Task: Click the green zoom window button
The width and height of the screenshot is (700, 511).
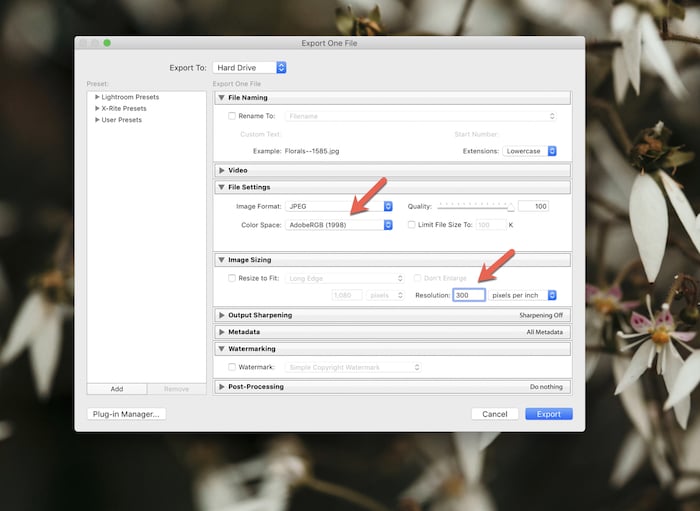Action: 107,43
